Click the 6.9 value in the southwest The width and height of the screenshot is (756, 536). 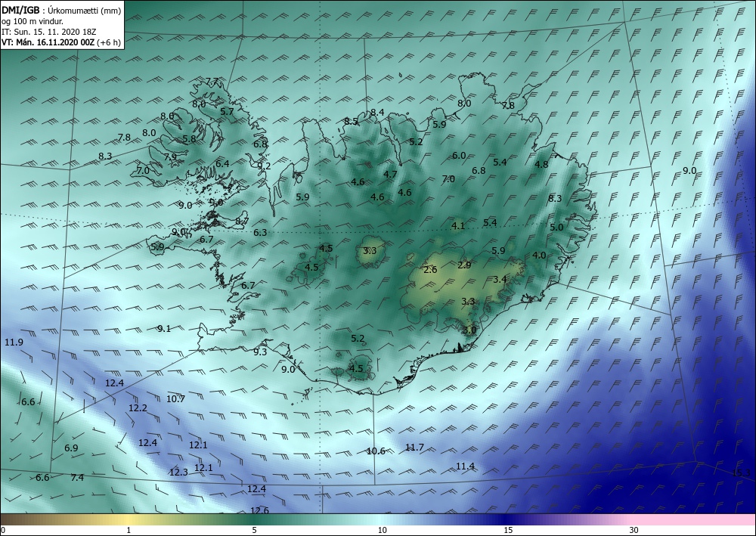tap(71, 448)
